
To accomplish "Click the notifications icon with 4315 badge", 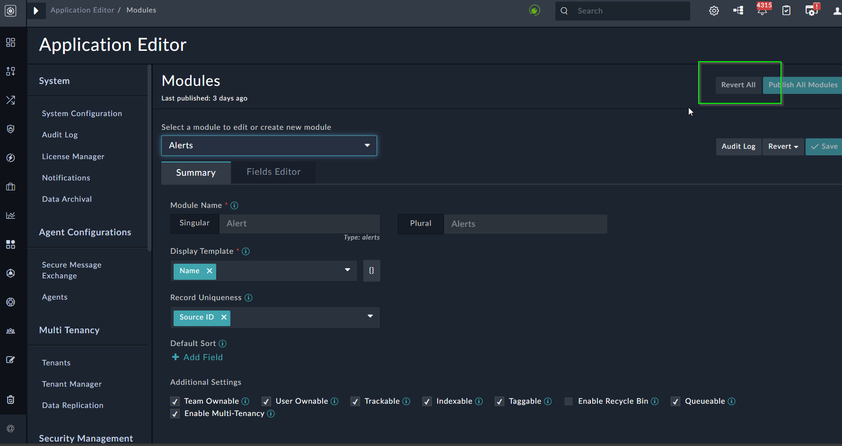I will (x=762, y=11).
